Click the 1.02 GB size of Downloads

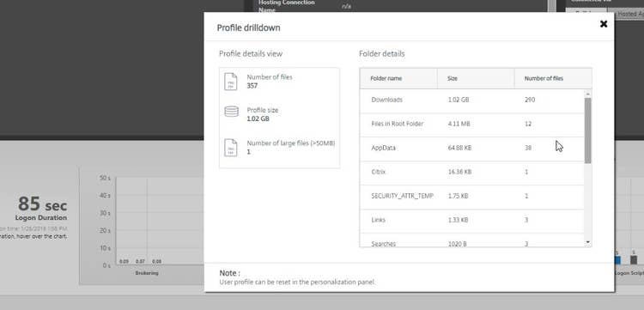click(x=459, y=100)
